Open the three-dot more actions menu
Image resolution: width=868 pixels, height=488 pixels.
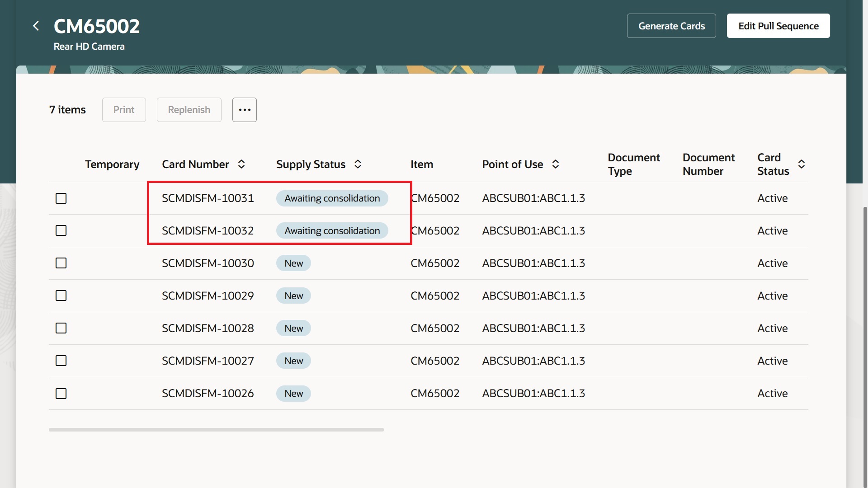click(x=245, y=110)
